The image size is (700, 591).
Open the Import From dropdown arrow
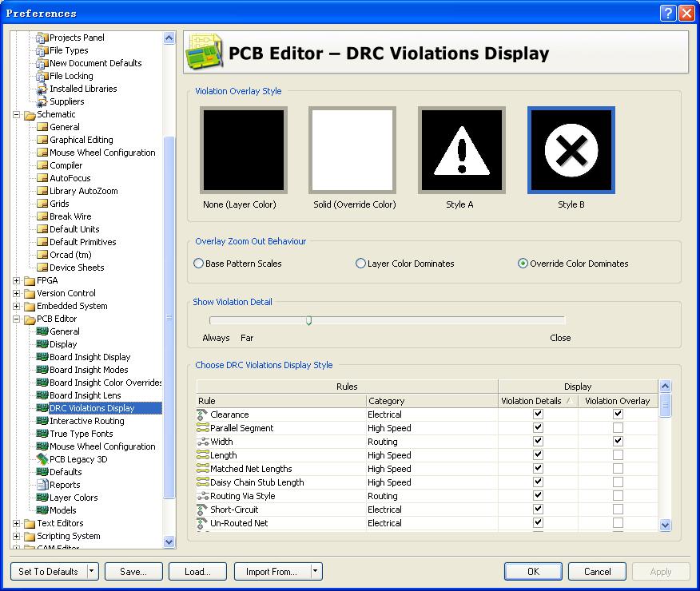(315, 571)
